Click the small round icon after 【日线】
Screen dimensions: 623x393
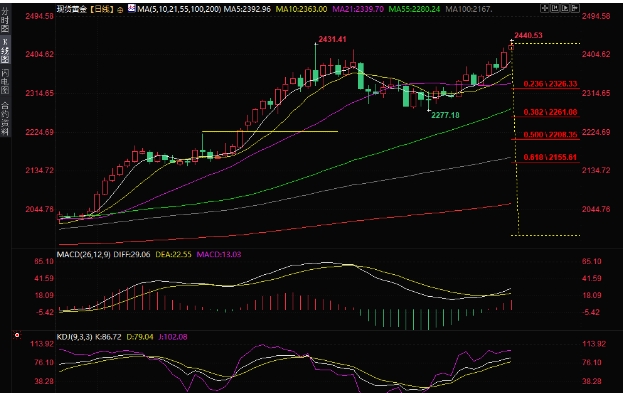(120, 9)
